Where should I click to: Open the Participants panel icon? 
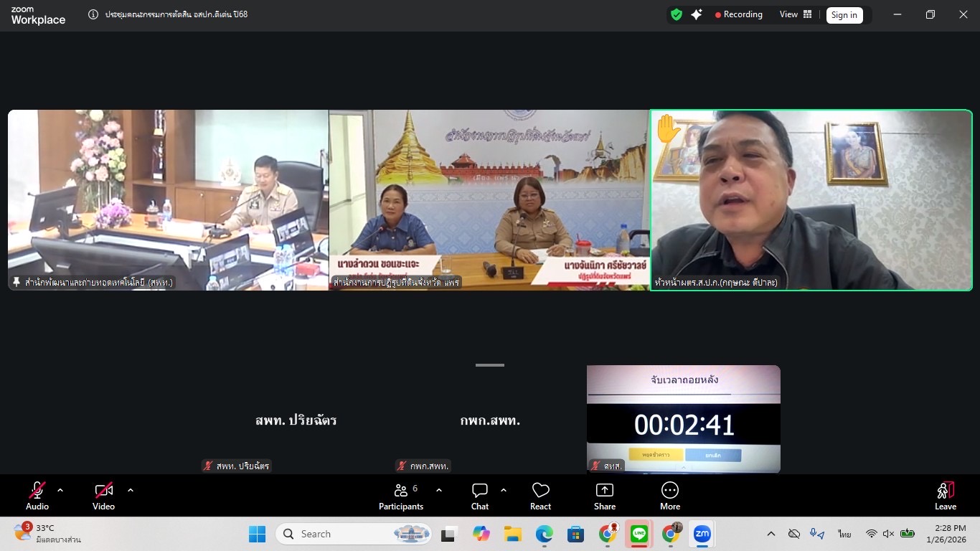(x=401, y=491)
